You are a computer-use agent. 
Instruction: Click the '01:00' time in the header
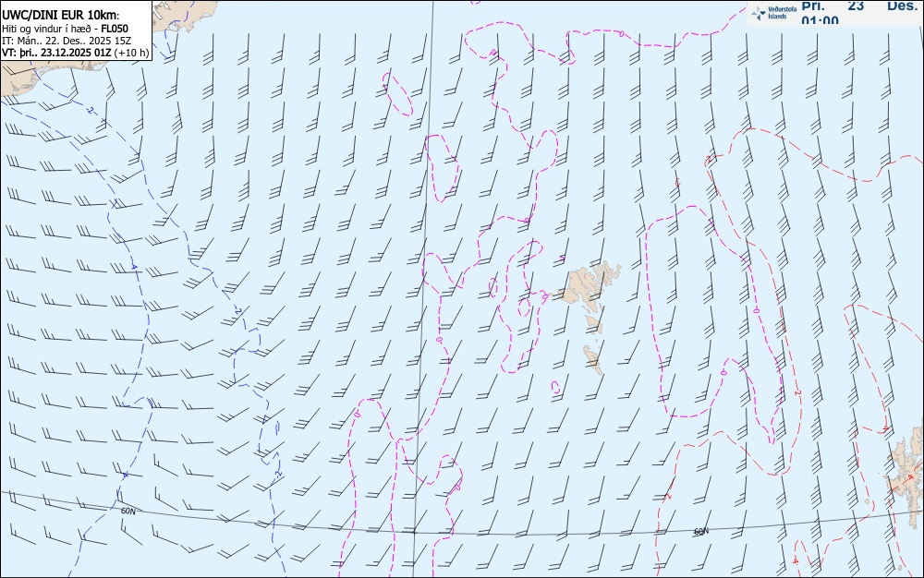(820, 21)
